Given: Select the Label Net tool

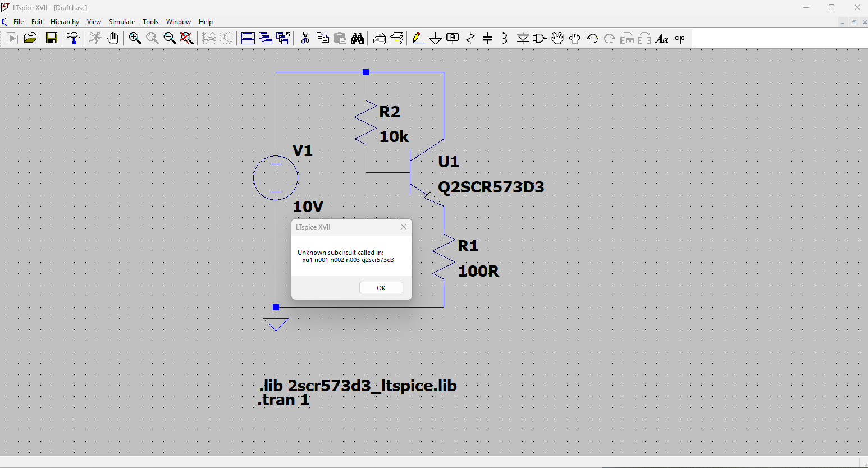Looking at the screenshot, I should click(x=453, y=38).
